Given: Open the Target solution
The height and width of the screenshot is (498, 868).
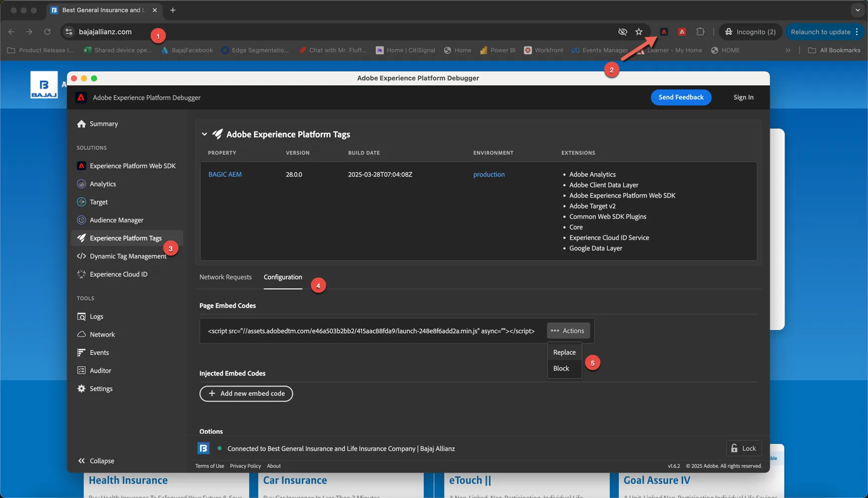Looking at the screenshot, I should [92, 202].
